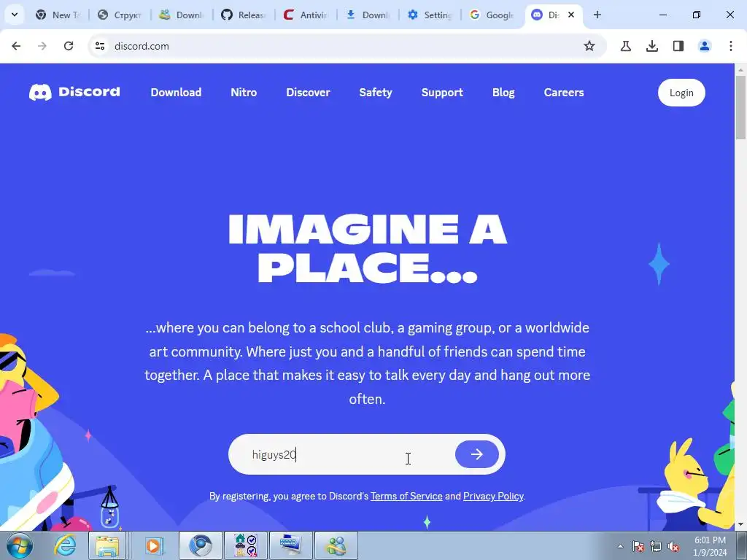Launch Internet Explorer from taskbar
The image size is (747, 560).
[65, 545]
